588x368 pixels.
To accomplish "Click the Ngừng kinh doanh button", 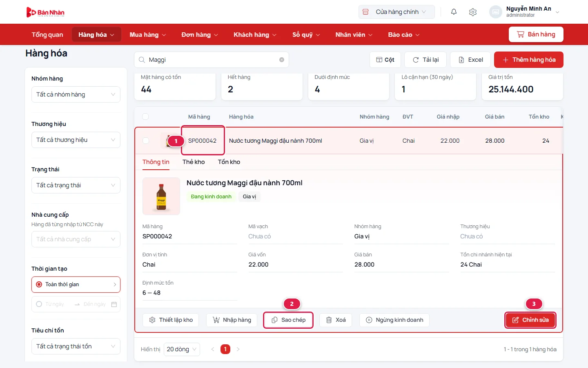I will tap(394, 320).
